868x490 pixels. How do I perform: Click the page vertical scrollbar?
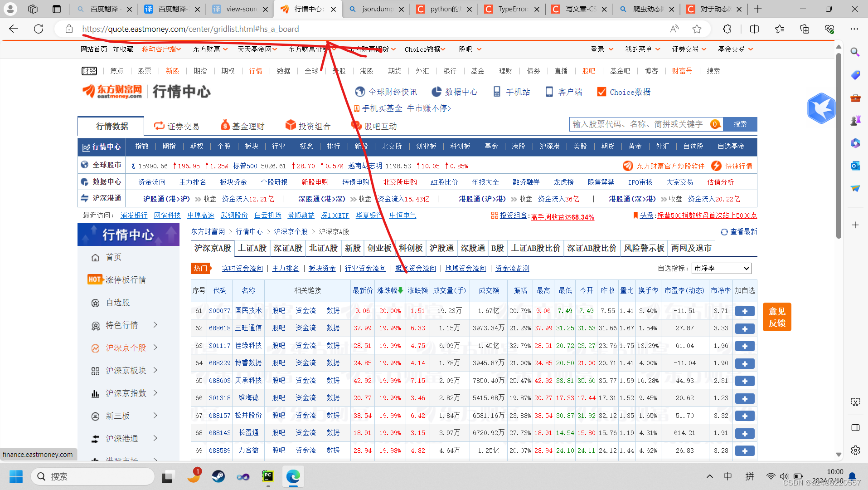coord(839,145)
